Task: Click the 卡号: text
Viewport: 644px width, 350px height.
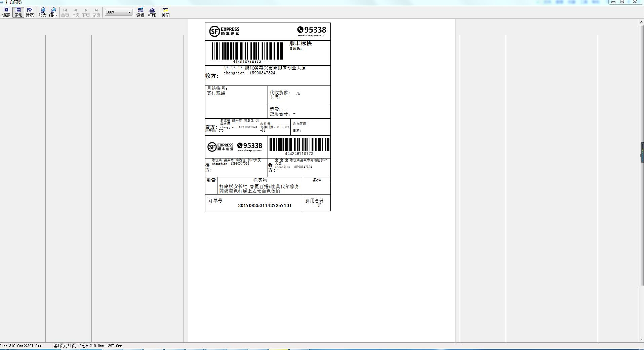Action: point(275,97)
